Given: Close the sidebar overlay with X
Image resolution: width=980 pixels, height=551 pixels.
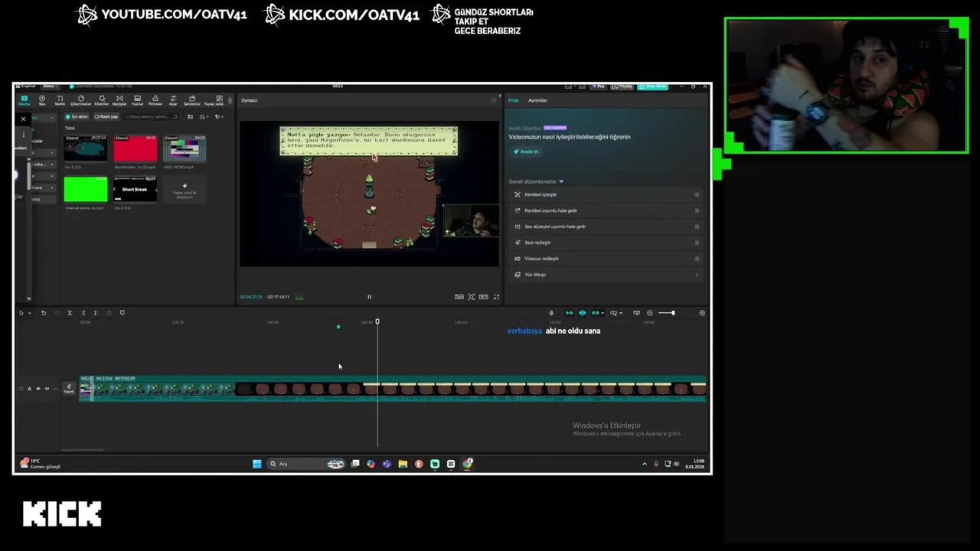Looking at the screenshot, I should [x=23, y=119].
